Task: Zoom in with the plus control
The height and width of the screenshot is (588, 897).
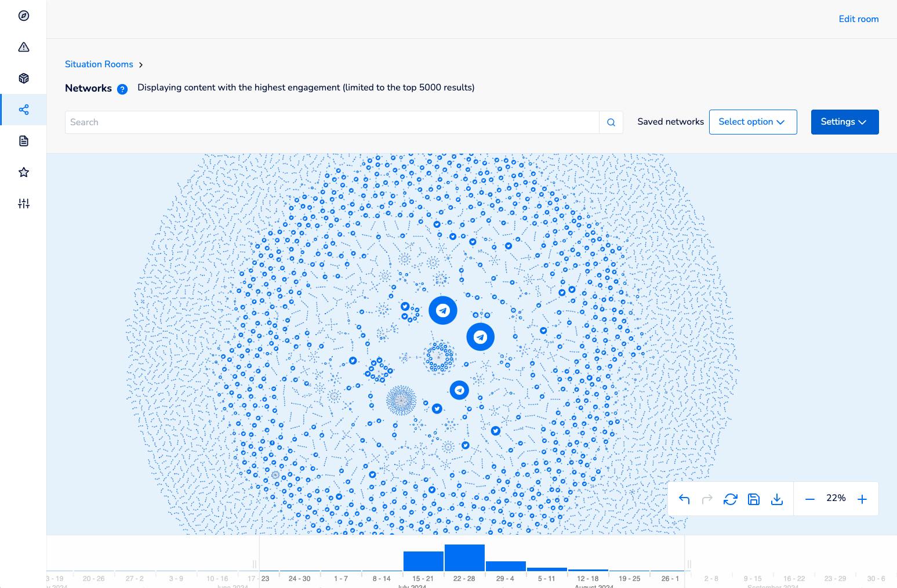Action: click(x=862, y=499)
